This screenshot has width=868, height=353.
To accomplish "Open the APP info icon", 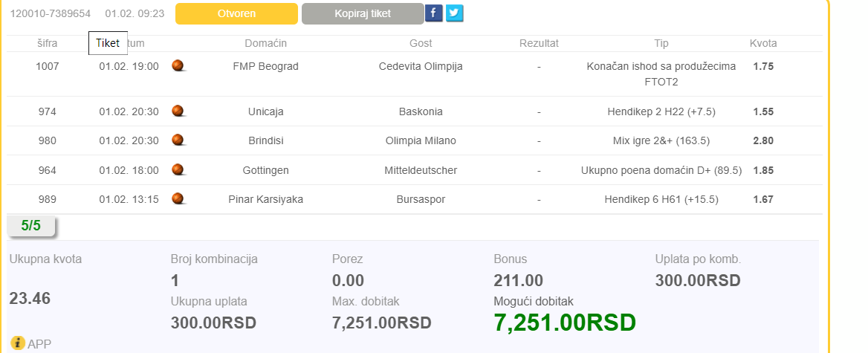I will point(18,343).
